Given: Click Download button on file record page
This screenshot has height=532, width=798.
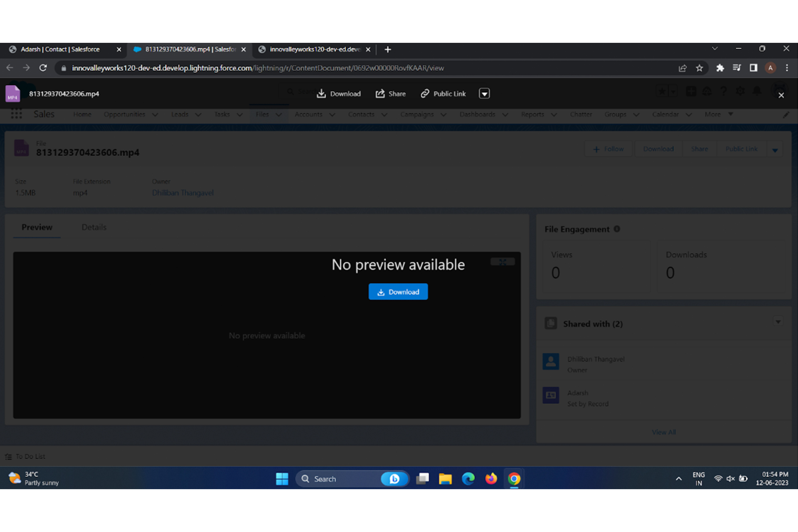Looking at the screenshot, I should point(658,149).
